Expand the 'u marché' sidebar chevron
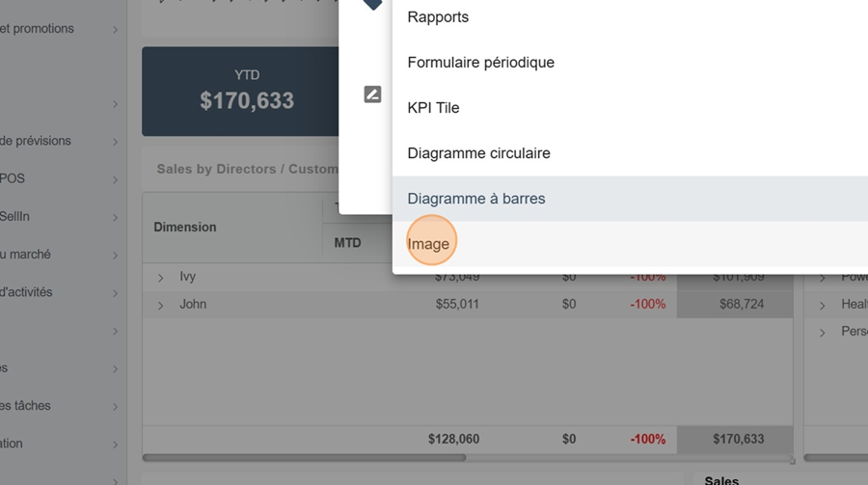The width and height of the screenshot is (868, 485). point(115,256)
